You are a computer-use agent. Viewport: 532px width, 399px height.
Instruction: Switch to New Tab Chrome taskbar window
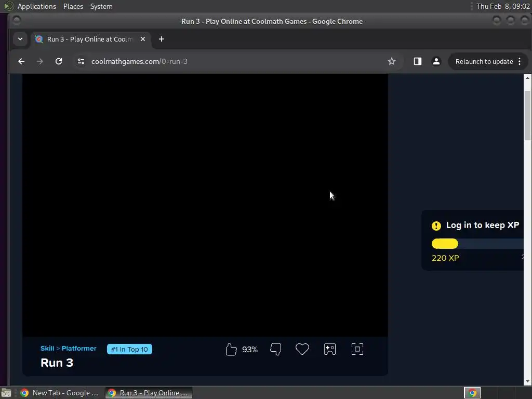[x=60, y=393]
